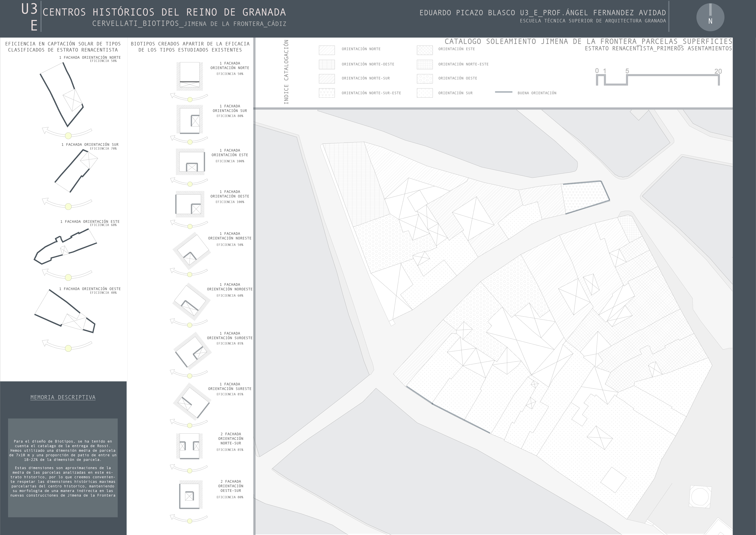Image resolution: width=756 pixels, height=535 pixels.
Task: Click the 2 Fachada Norte-Sur biotype diagram
Action: tap(189, 446)
